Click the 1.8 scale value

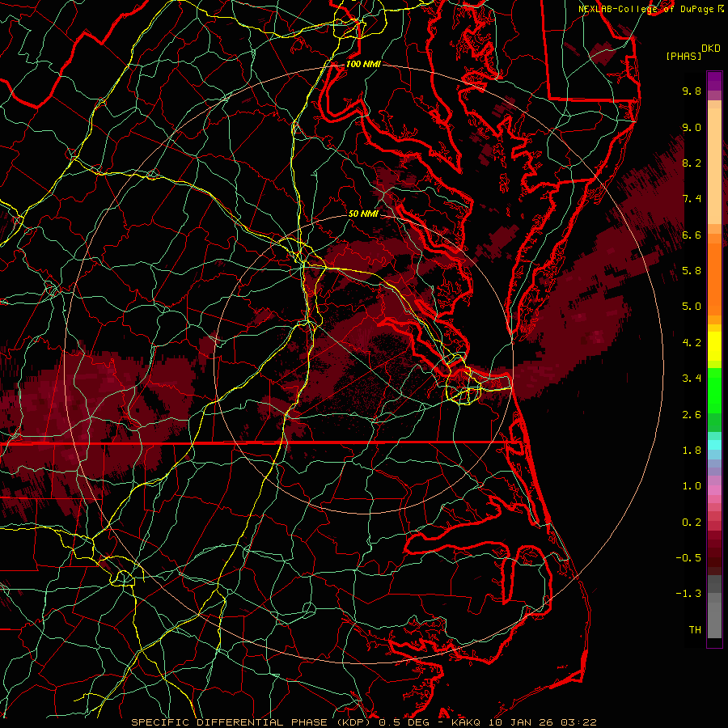692,451
